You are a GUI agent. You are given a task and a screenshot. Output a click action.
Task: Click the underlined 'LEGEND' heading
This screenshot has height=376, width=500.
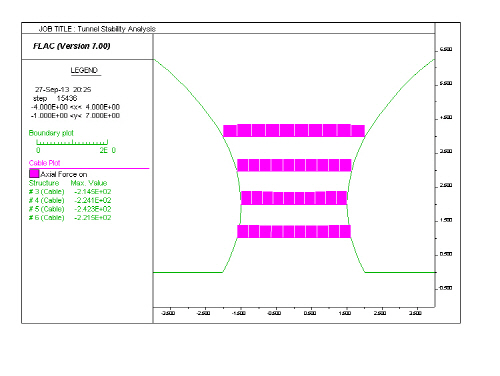coord(84,70)
